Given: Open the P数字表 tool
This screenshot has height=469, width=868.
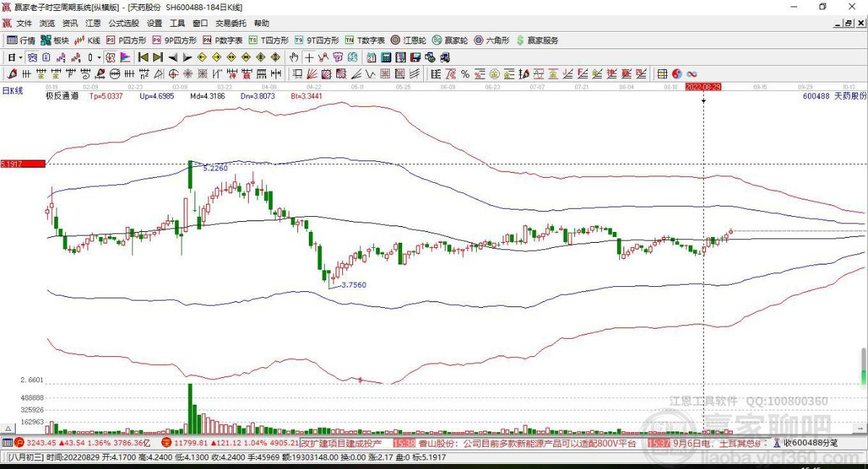Looking at the screenshot, I should [x=223, y=40].
